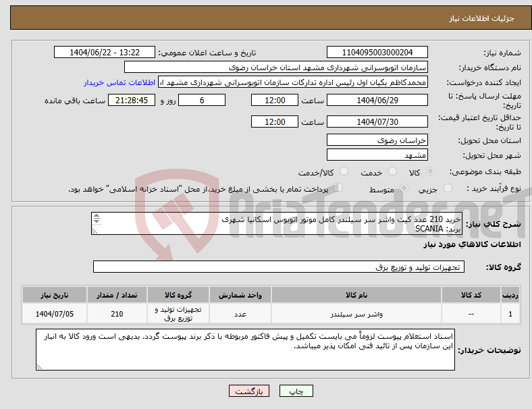Click the شماره نیاز field 1104095003000204
532x409 pixels.
(377, 53)
